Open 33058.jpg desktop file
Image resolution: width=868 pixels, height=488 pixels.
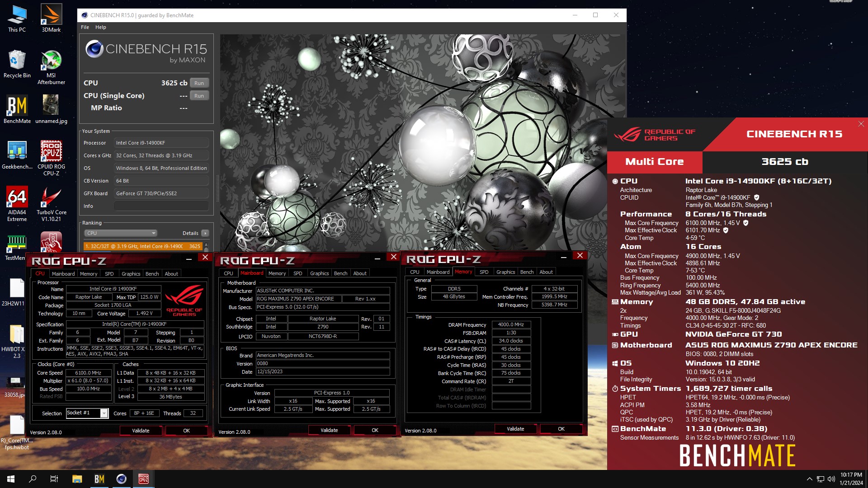[14, 386]
